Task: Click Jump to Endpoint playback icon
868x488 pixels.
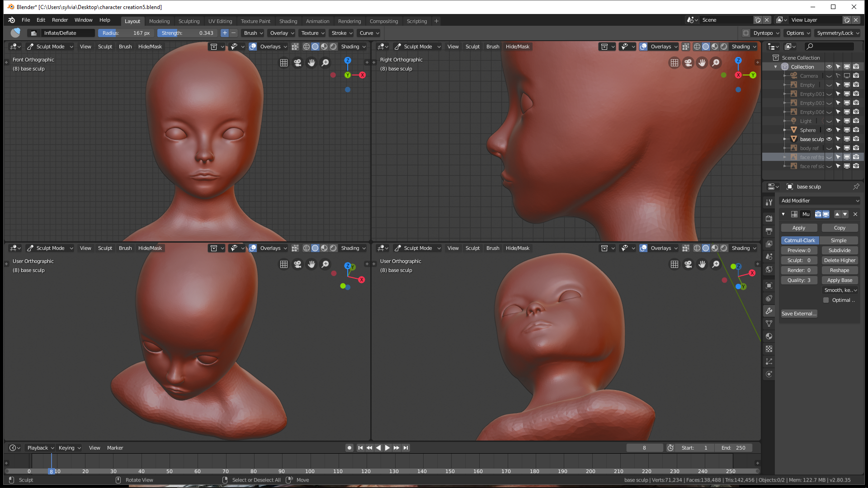Action: tap(406, 448)
